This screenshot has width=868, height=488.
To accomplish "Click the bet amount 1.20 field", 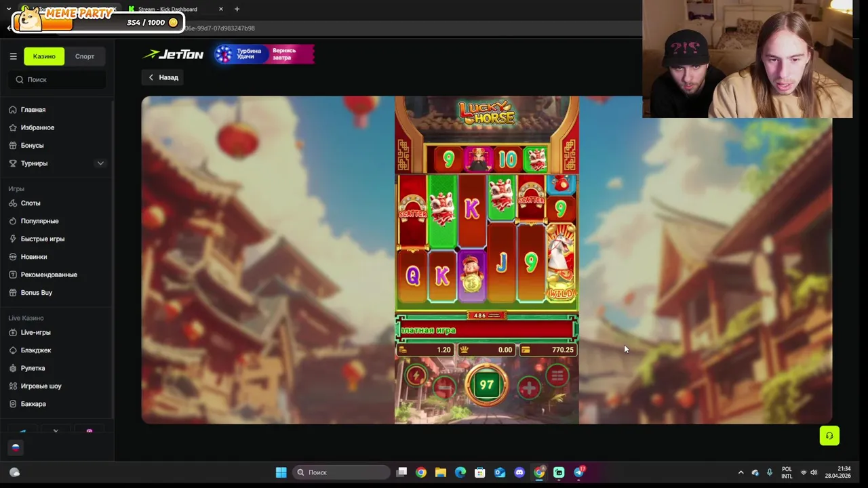I will coord(426,350).
